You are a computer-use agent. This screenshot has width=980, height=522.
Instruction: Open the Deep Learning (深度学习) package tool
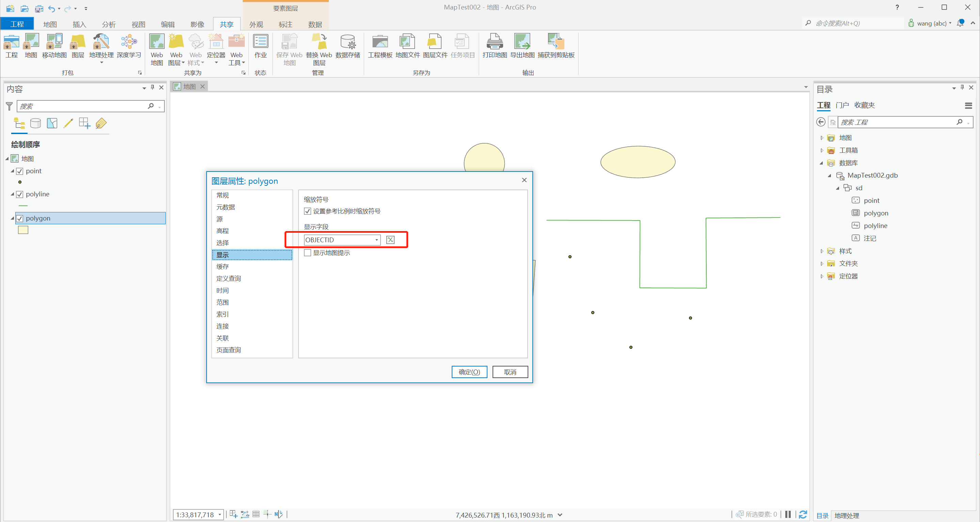click(129, 42)
